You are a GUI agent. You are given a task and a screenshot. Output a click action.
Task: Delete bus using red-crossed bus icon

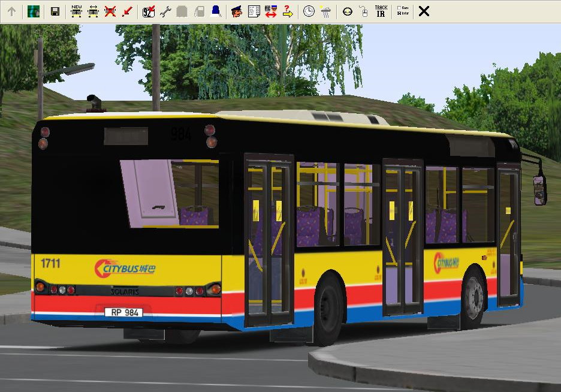click(110, 11)
